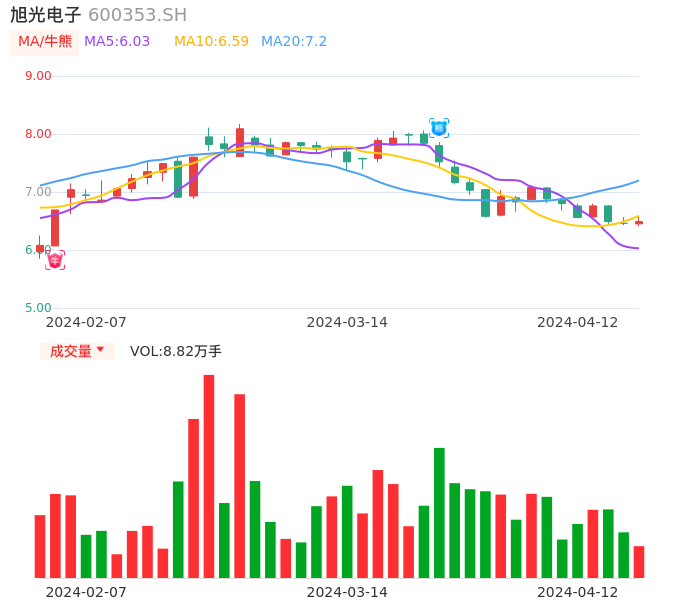Click the tallest green volume bar
This screenshot has width=686, height=606.
(439, 512)
